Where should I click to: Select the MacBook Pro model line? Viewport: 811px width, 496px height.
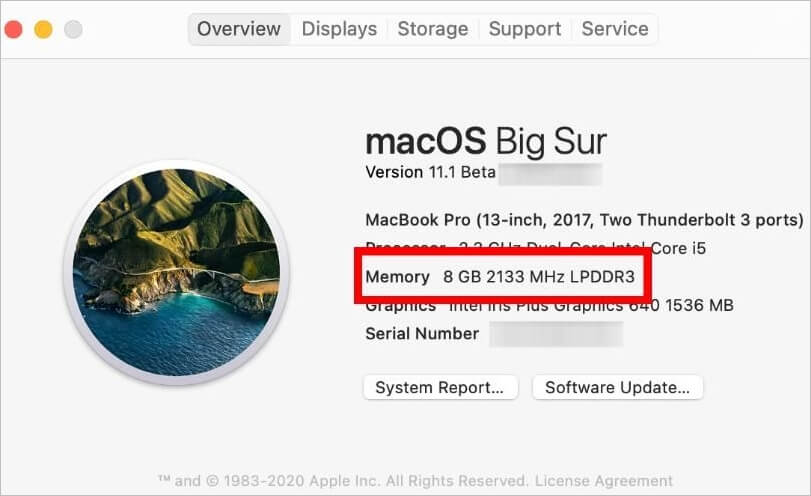pyautogui.click(x=584, y=219)
